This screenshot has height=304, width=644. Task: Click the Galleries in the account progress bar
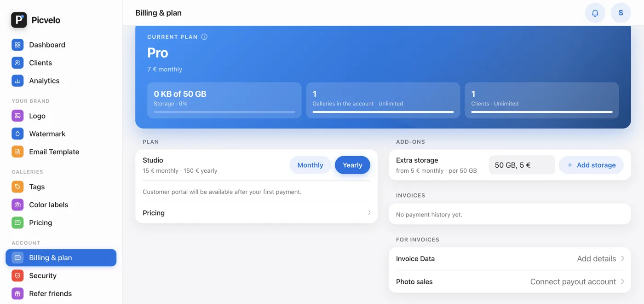click(x=383, y=112)
